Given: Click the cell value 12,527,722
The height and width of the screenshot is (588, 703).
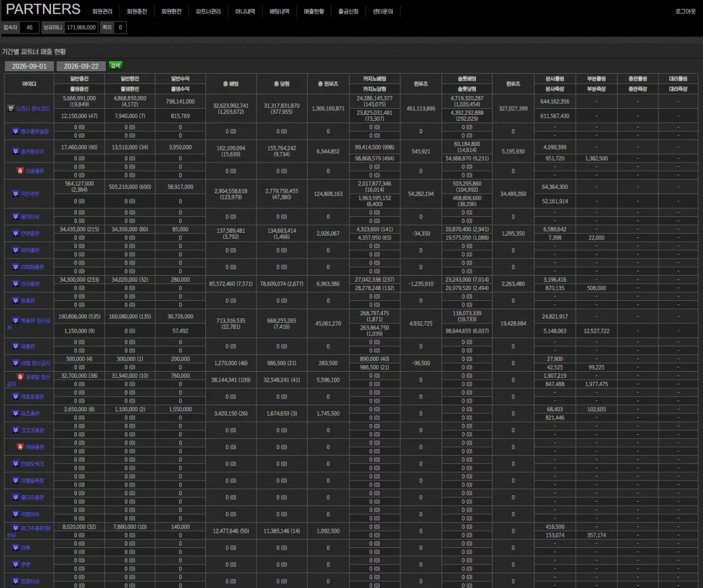Looking at the screenshot, I should [596, 331].
